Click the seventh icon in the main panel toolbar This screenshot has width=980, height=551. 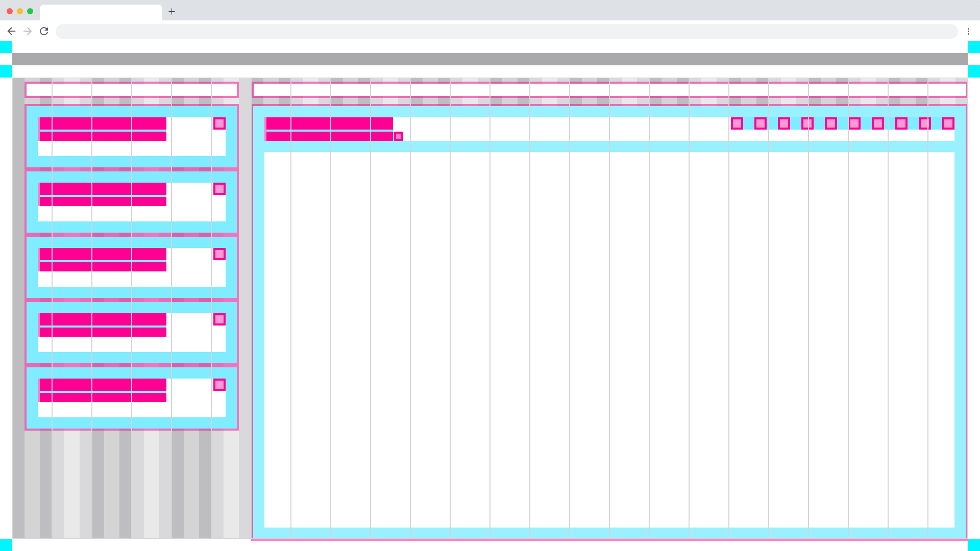click(877, 123)
